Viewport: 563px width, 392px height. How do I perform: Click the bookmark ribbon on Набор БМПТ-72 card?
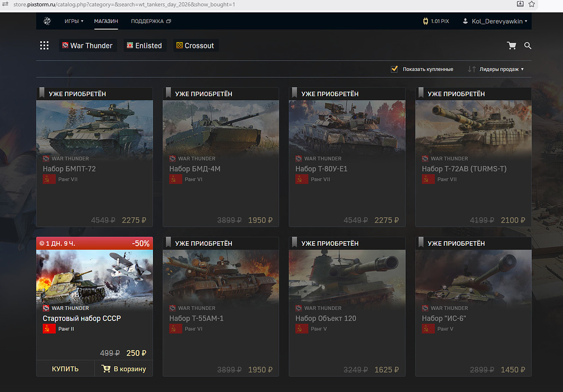42,93
